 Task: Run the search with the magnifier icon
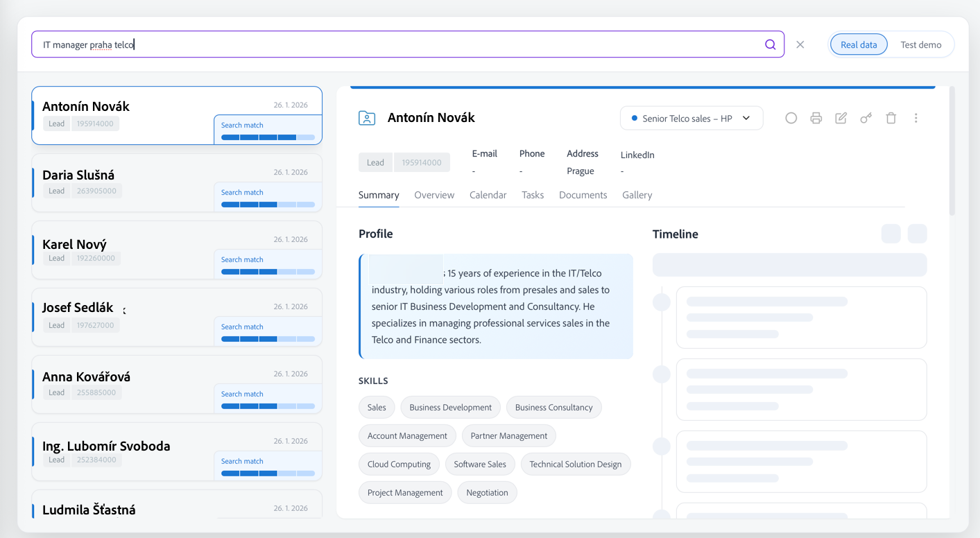[770, 44]
